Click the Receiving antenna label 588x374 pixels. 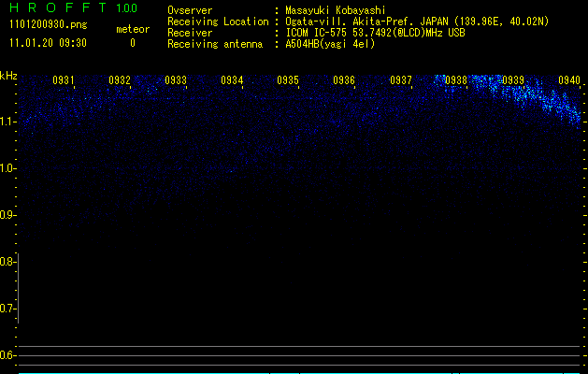coord(215,44)
